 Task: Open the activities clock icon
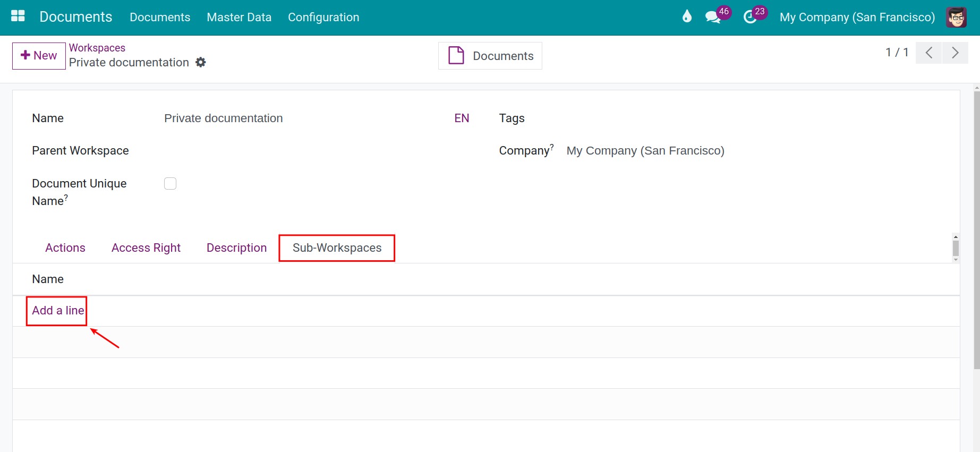pyautogui.click(x=749, y=17)
